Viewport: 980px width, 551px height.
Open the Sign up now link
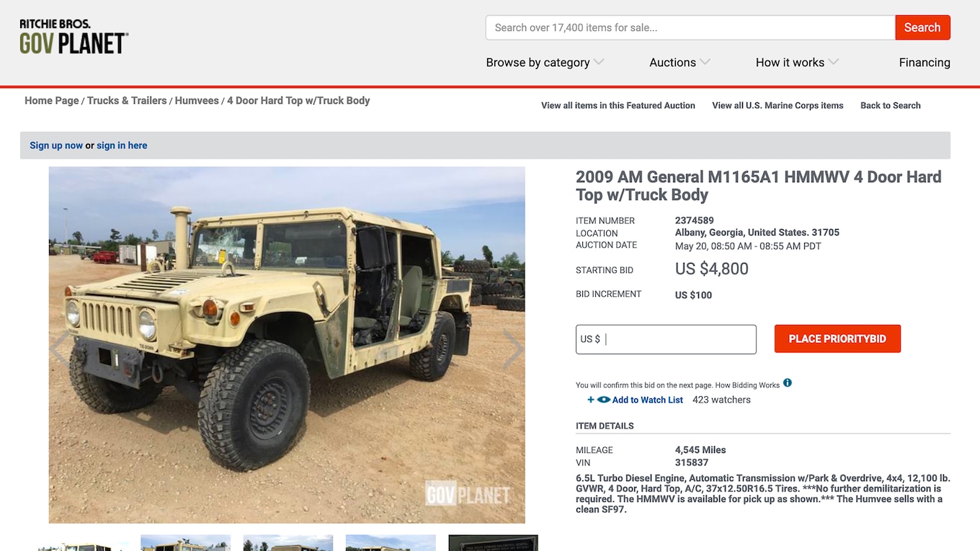(x=56, y=145)
